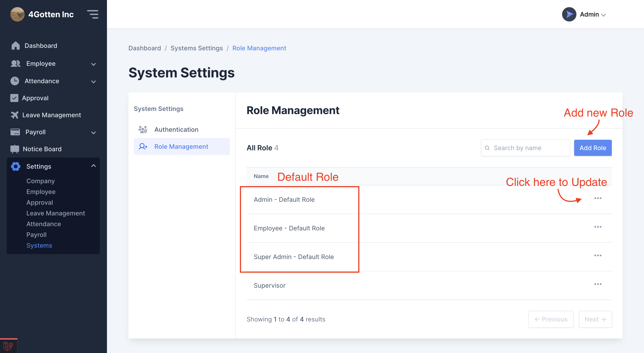Click the 4Gotten Inc company logo avatar
The height and width of the screenshot is (353, 644).
pos(17,14)
